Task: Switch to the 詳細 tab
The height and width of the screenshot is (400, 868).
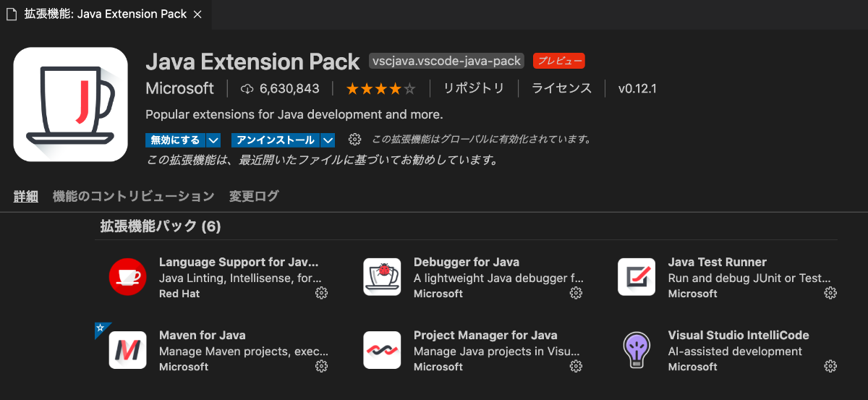Action: 26,196
